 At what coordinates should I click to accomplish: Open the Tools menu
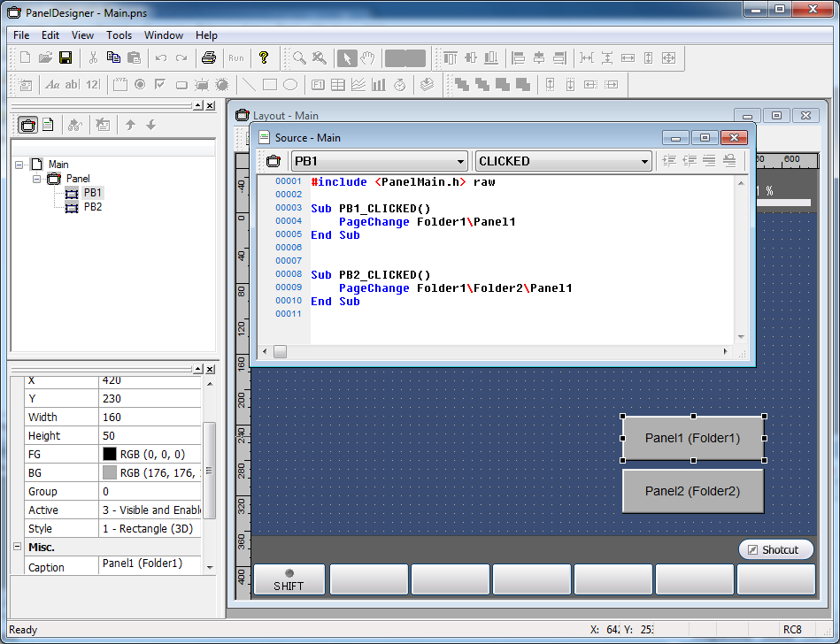(x=119, y=35)
